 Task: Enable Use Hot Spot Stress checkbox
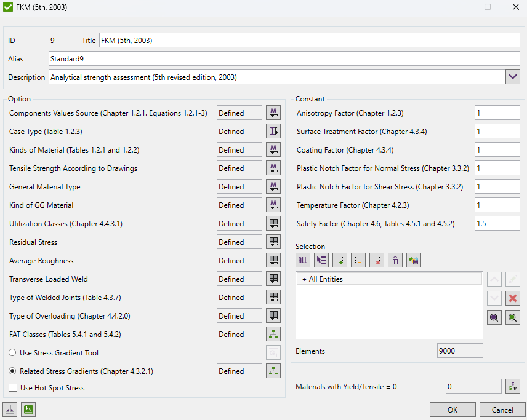pos(13,388)
